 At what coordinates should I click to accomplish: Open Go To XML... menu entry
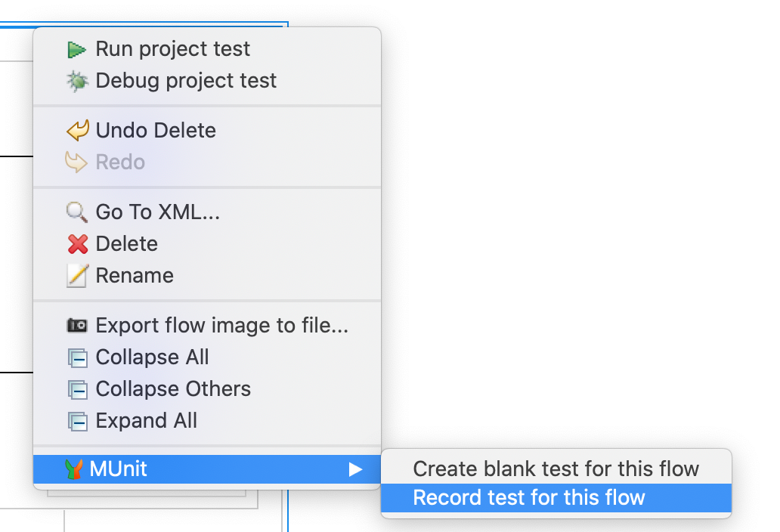click(158, 212)
